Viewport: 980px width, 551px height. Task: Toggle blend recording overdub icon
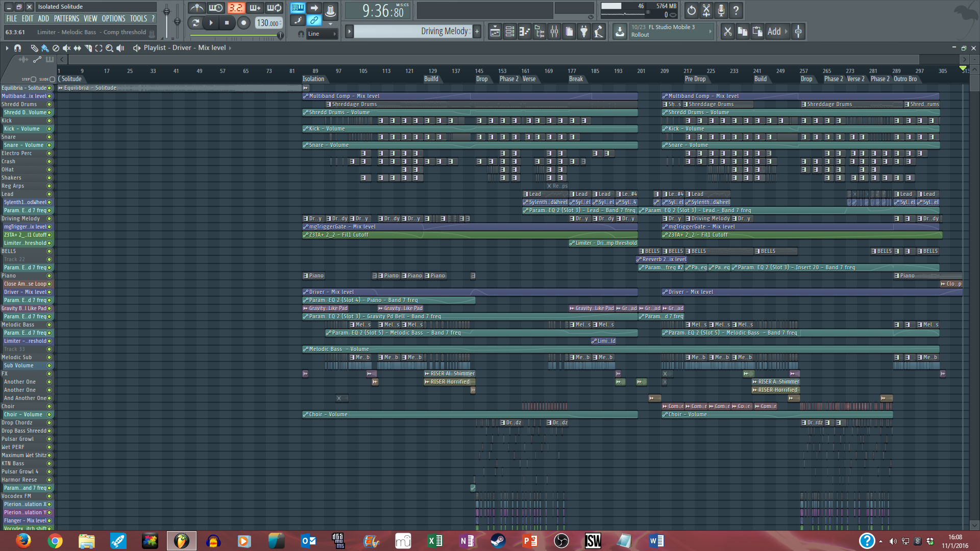click(x=255, y=8)
